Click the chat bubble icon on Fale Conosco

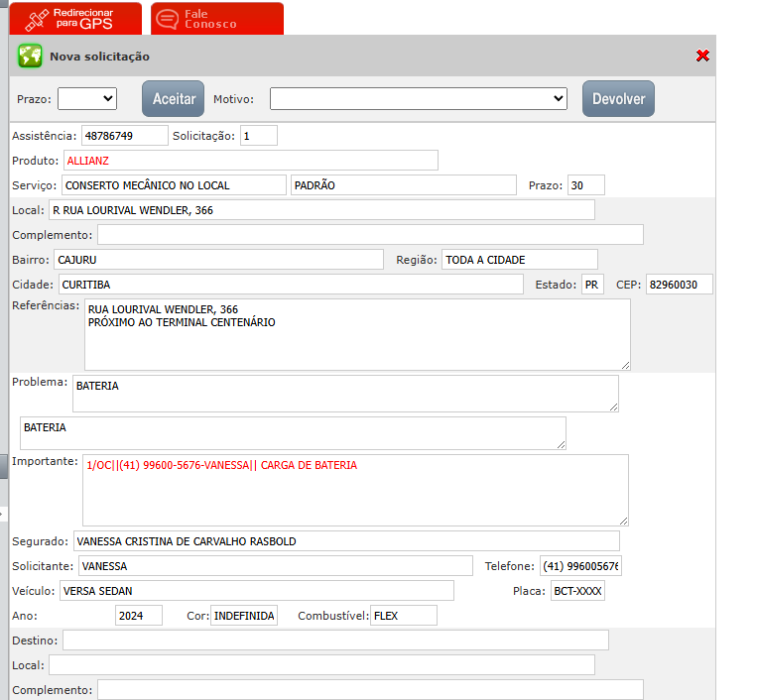(x=168, y=19)
